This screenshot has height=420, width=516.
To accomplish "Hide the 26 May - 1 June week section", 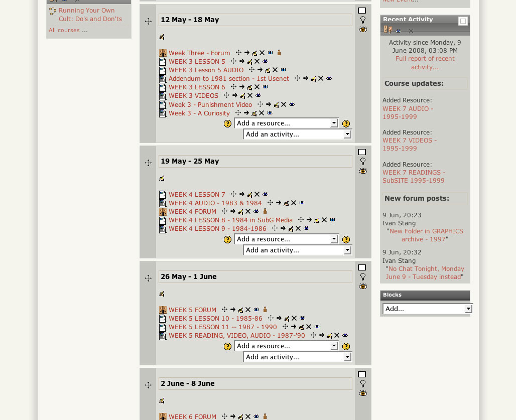I will [x=362, y=287].
